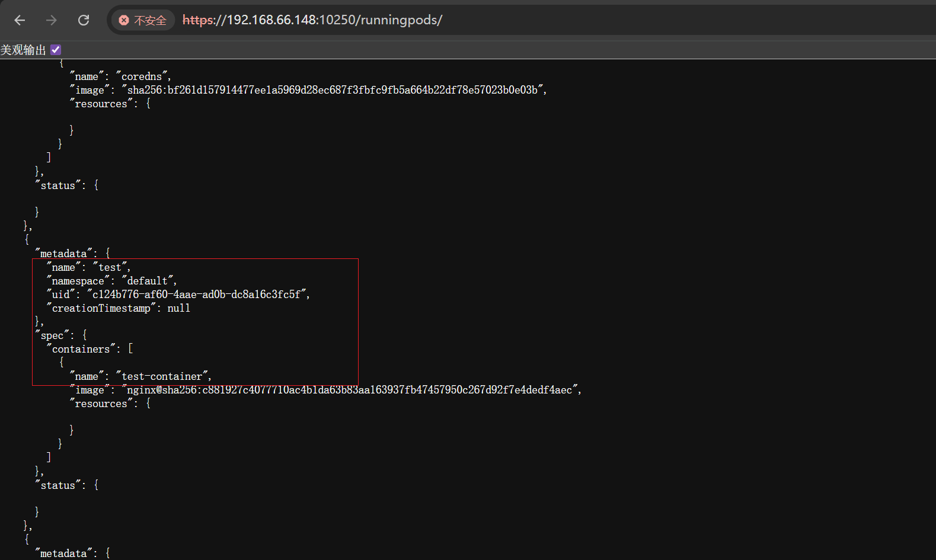Toggle the 美观输出 pretty-print checkbox

pyautogui.click(x=56, y=50)
